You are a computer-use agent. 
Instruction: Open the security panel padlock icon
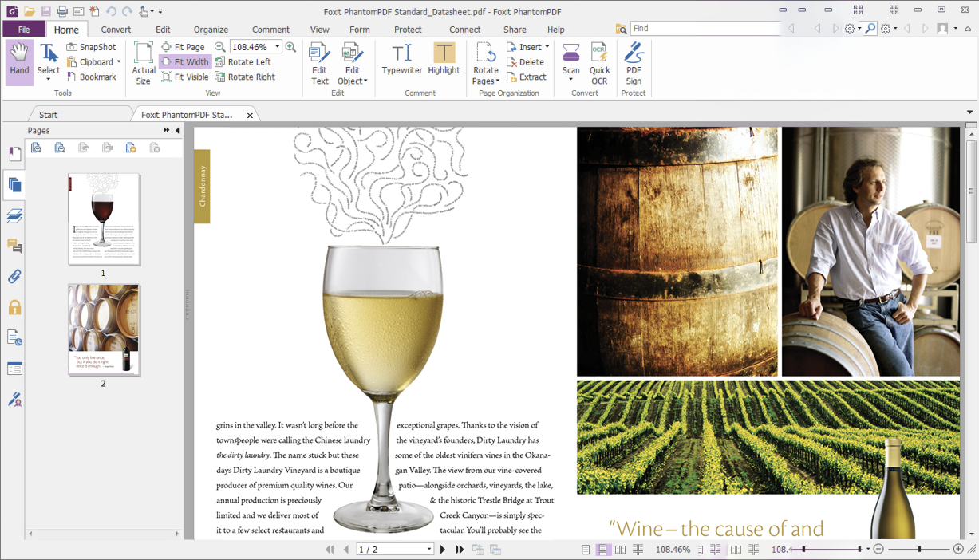14,307
